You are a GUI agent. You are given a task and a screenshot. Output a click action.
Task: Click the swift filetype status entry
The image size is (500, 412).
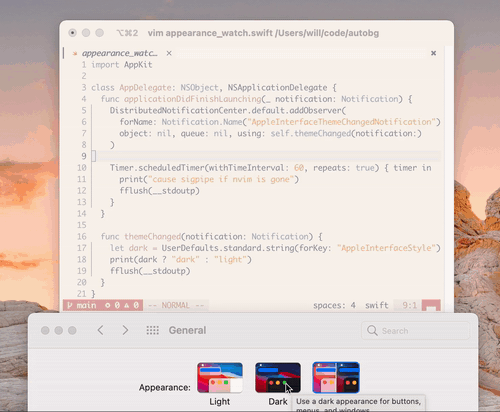click(x=377, y=305)
